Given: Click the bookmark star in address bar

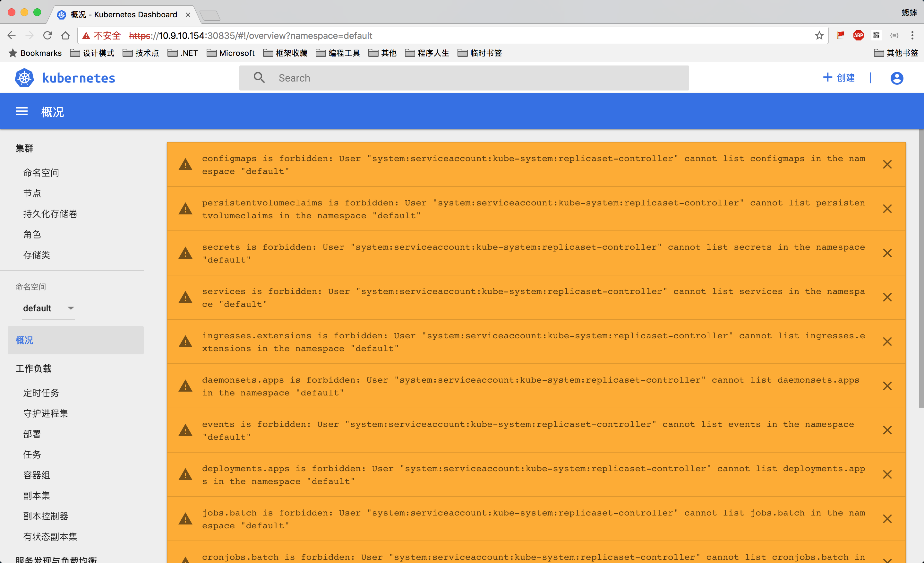Looking at the screenshot, I should (819, 36).
